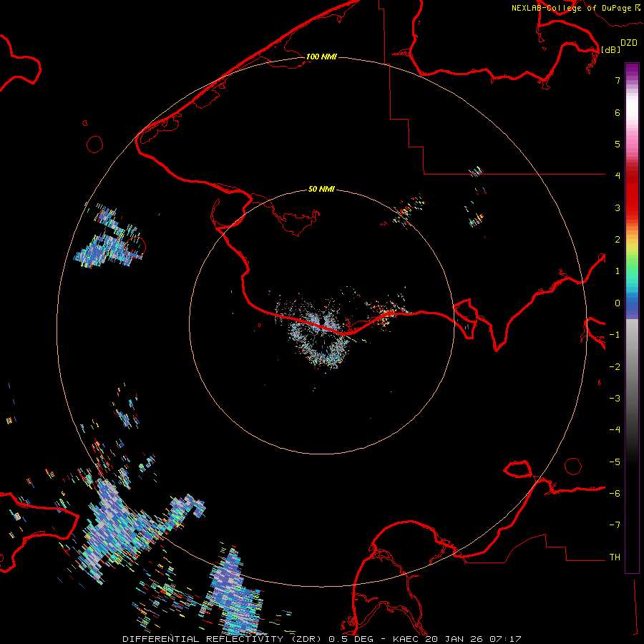The height and width of the screenshot is (644, 644).
Task: Click the -5 value on the color scale
Action: 615,462
